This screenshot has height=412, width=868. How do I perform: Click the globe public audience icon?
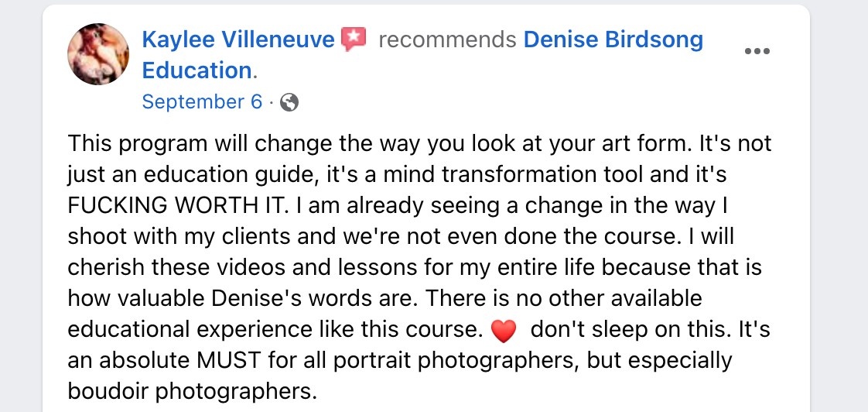(x=289, y=102)
